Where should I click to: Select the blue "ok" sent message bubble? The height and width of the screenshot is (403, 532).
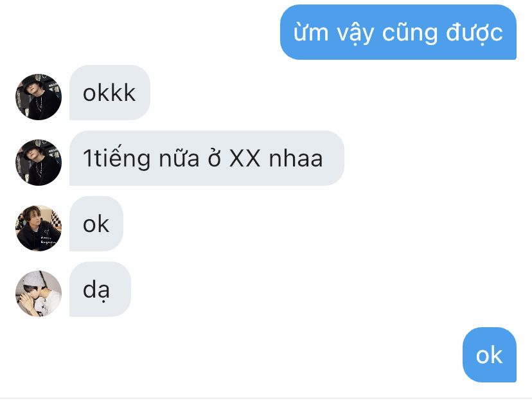489,355
